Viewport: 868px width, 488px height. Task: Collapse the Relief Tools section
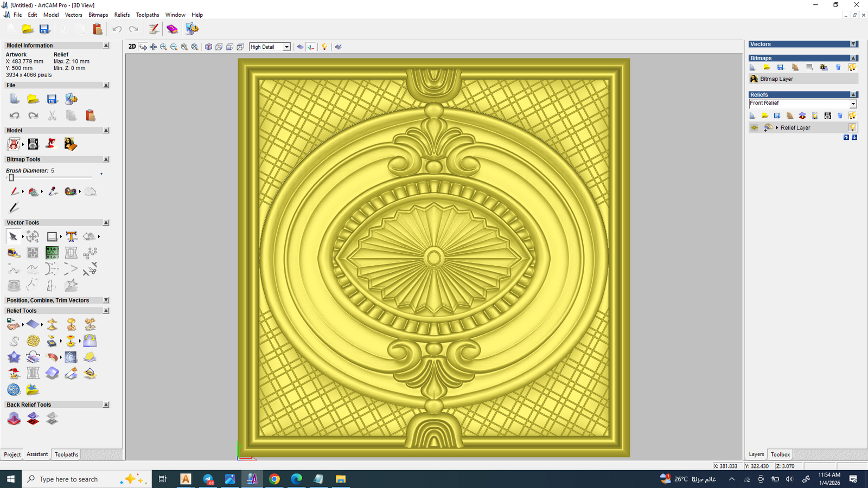point(106,310)
